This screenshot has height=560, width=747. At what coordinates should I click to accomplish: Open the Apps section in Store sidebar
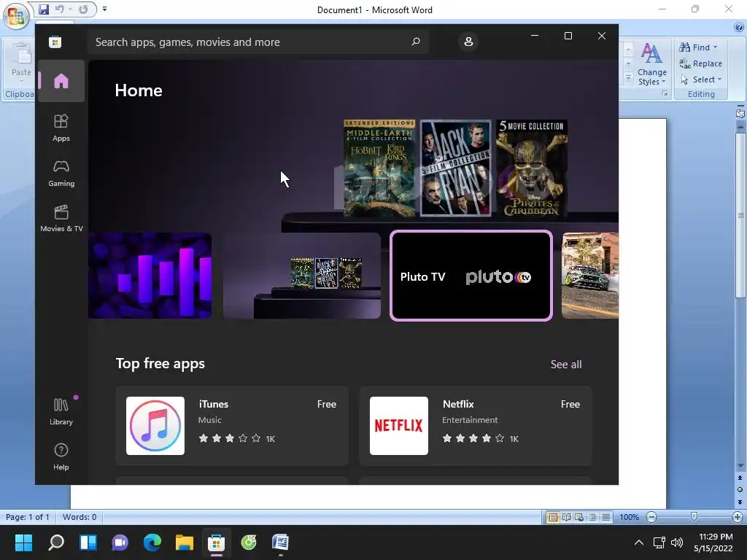coord(61,128)
